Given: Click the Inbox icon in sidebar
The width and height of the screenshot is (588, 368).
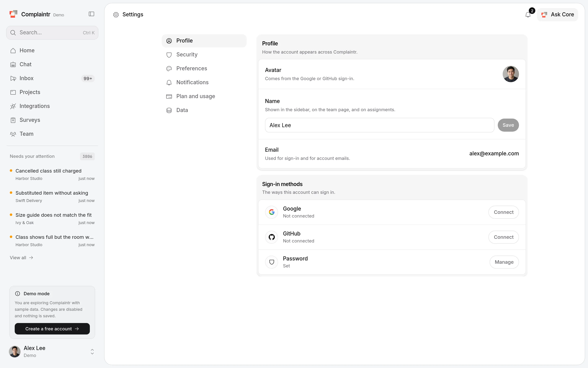Looking at the screenshot, I should [13, 78].
